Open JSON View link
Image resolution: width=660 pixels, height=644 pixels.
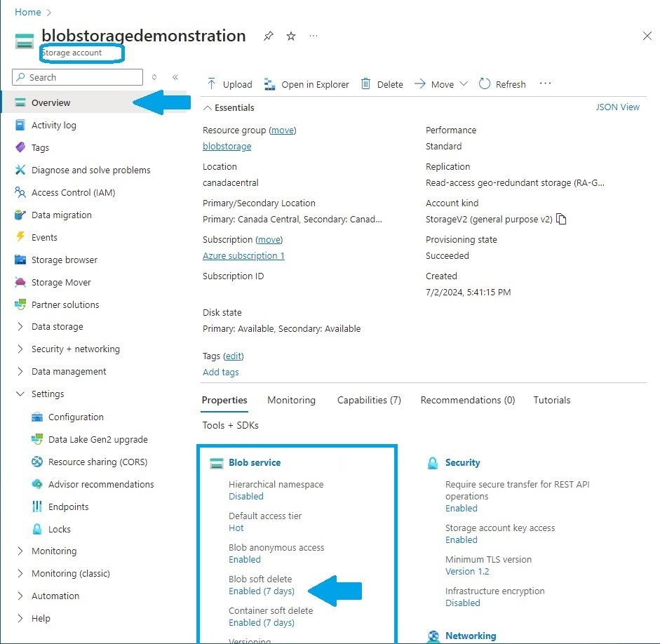617,107
